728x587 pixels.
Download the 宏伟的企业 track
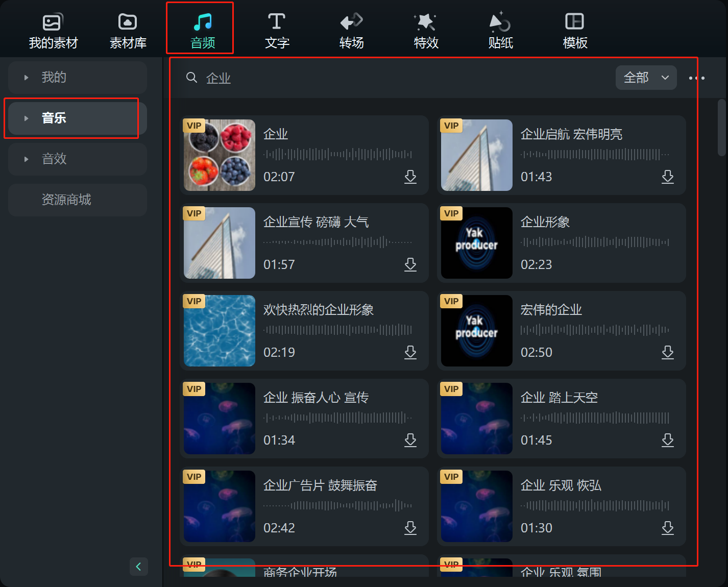tap(668, 352)
